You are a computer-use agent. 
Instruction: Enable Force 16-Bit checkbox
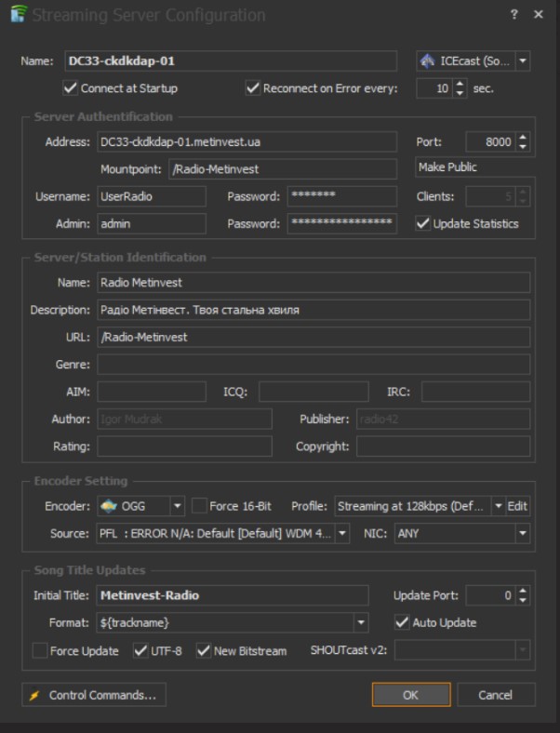[200, 506]
